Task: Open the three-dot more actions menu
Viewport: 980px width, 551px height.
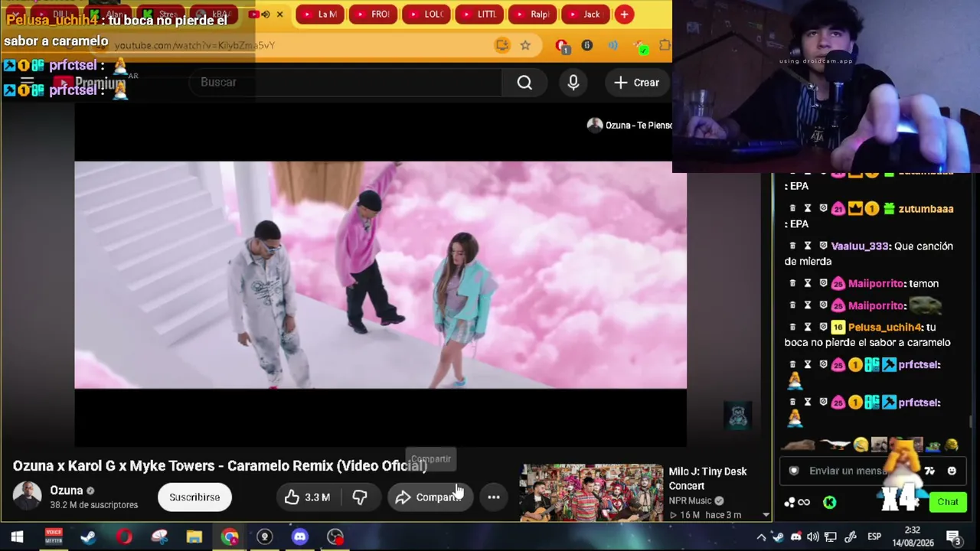Action: (x=494, y=497)
